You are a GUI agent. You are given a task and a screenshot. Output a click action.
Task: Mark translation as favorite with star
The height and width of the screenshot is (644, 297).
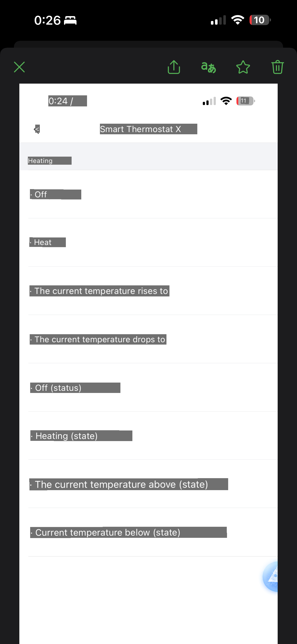point(243,67)
